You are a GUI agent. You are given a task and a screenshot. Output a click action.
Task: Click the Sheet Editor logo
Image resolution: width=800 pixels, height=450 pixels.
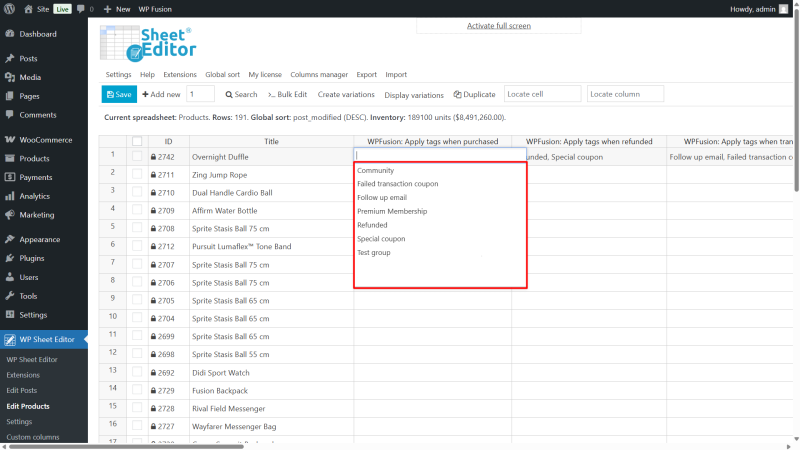pyautogui.click(x=148, y=43)
